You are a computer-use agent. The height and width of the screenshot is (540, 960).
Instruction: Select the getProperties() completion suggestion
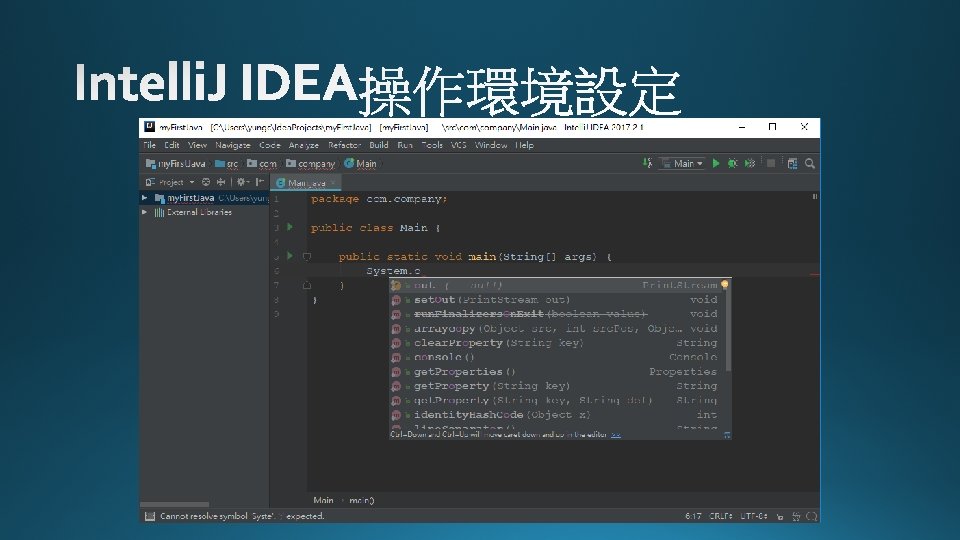pyautogui.click(x=557, y=372)
